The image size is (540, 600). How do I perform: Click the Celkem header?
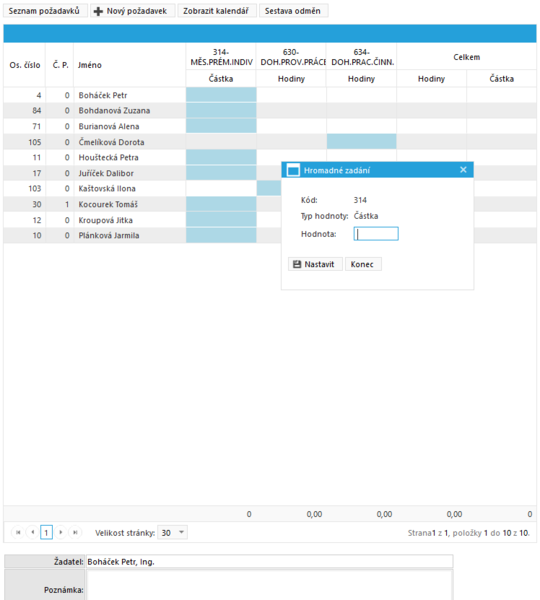click(467, 57)
